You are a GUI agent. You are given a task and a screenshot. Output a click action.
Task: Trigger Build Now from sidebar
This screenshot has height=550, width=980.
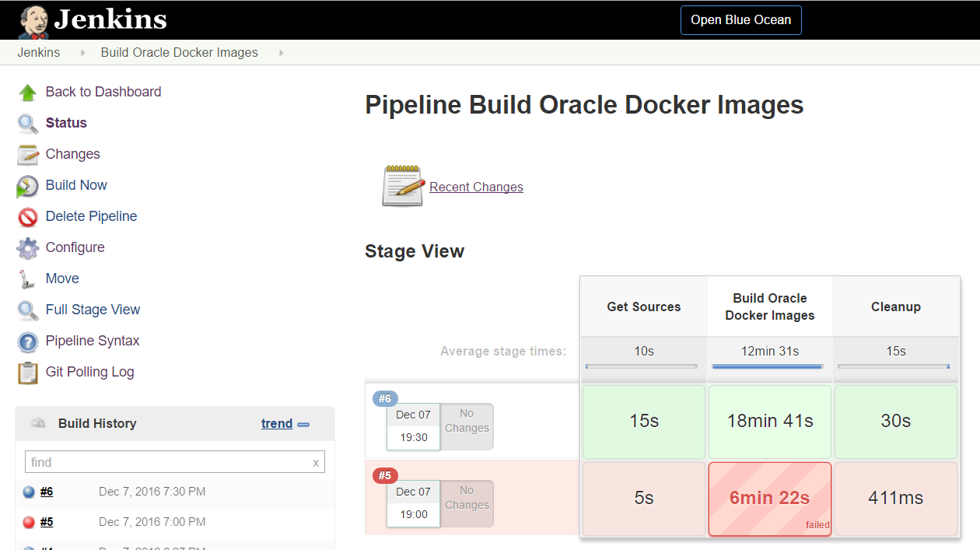76,185
